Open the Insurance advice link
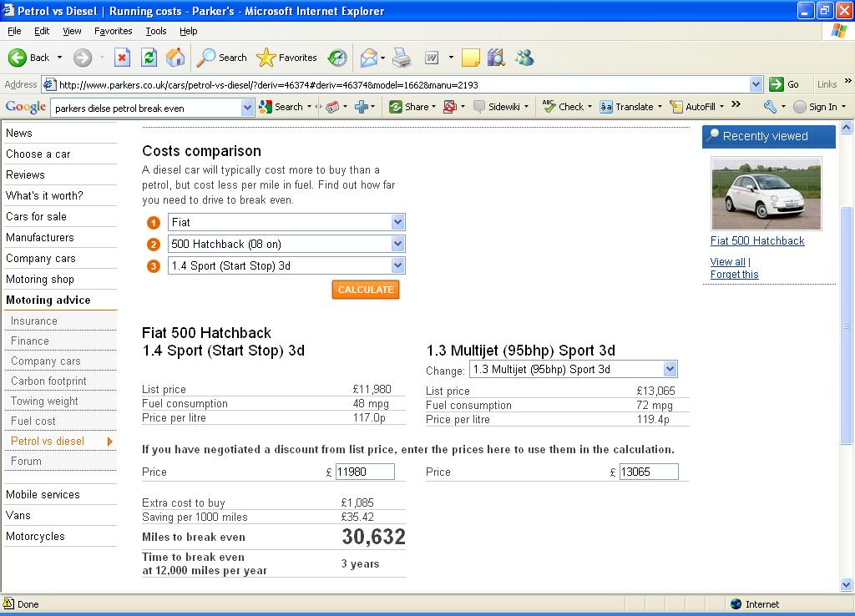Viewport: 855px width, 616px height. [x=33, y=321]
